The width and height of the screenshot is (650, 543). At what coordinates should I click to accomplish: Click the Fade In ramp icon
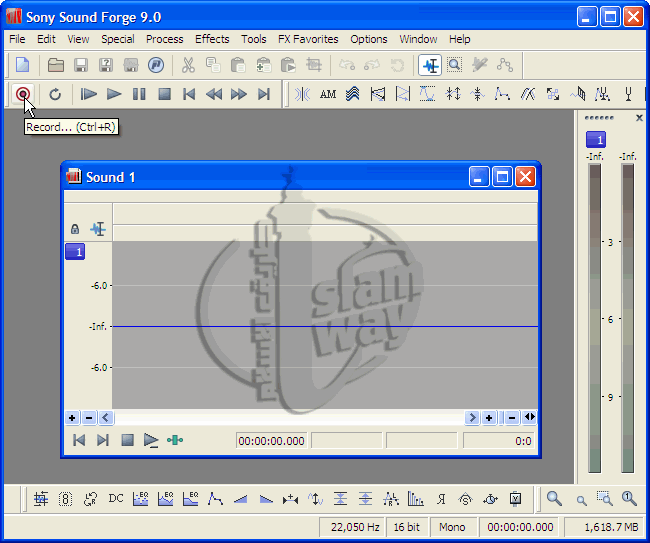240,499
